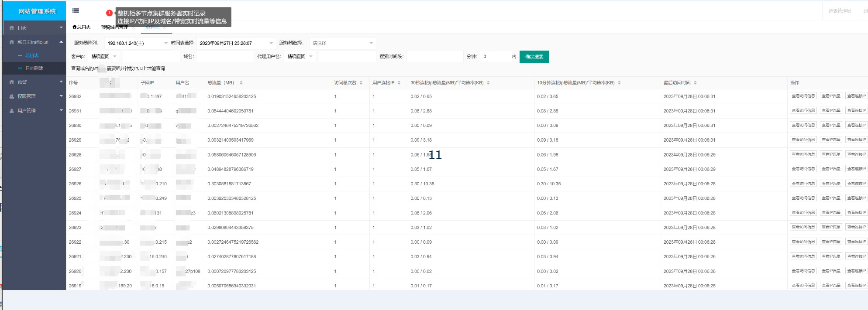This screenshot has height=310, width=868.
Task: Sort by 访问总次数 column arrows
Action: click(361, 83)
